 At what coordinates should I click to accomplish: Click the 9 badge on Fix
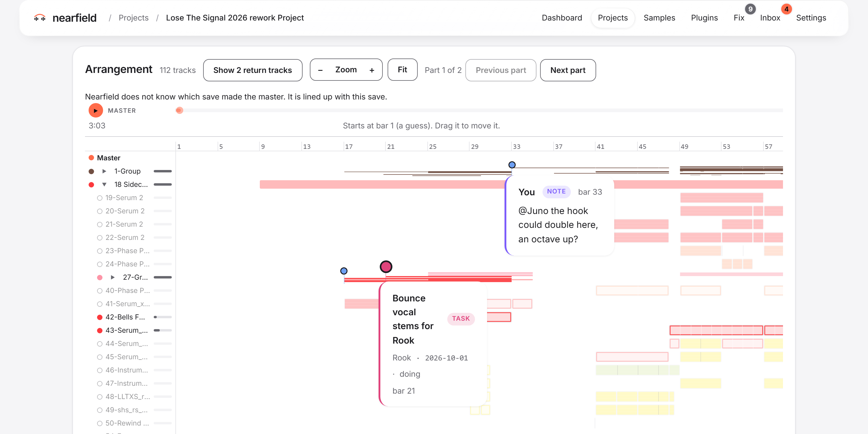750,9
